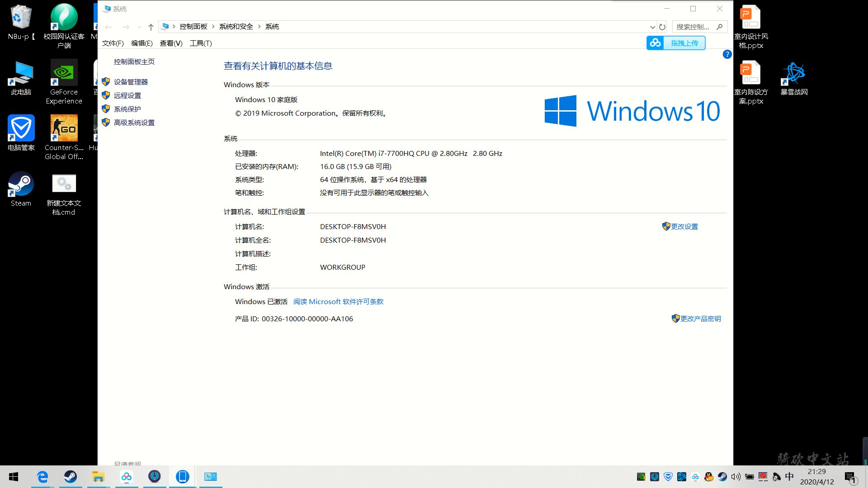
Task: Open the Windows Start menu
Action: click(x=14, y=477)
